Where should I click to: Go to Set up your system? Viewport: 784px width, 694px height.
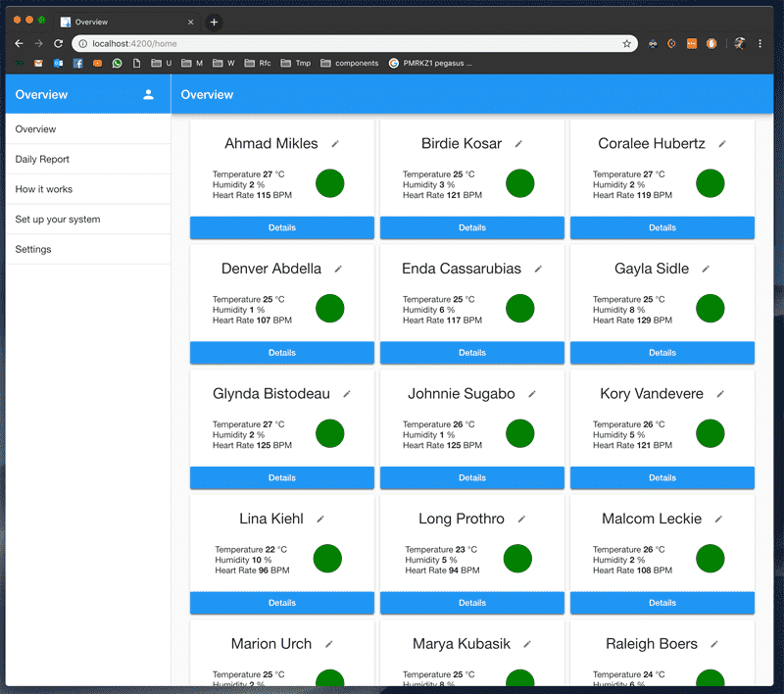[x=88, y=219]
